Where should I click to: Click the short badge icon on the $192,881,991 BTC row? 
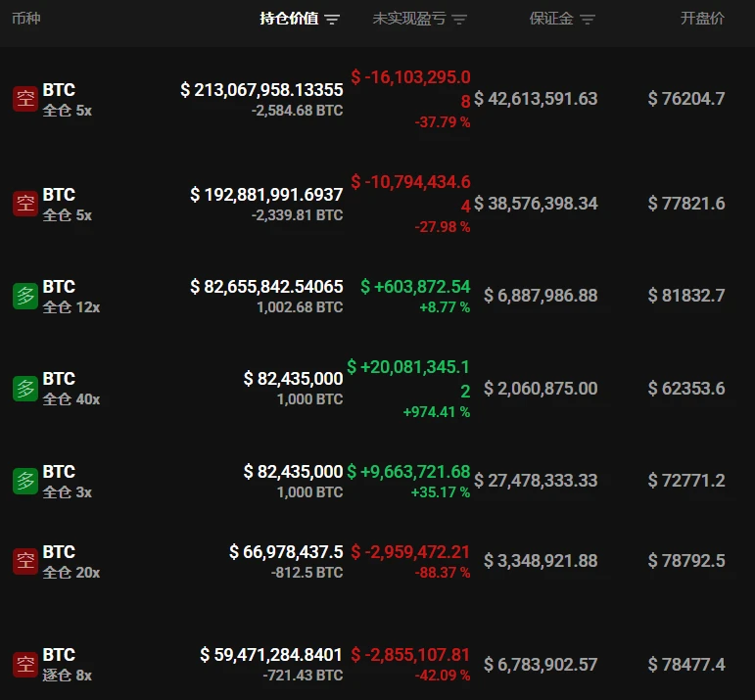coord(25,204)
